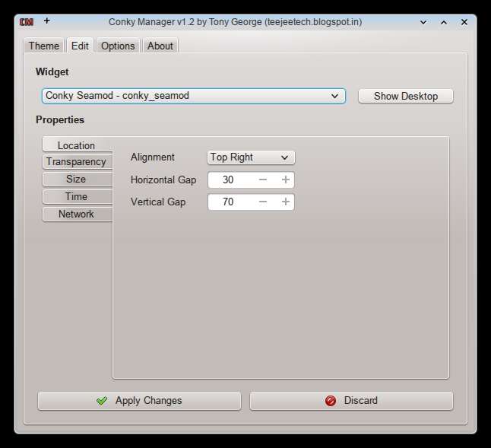
Task: Open the Alignment Top Right dropdown
Action: (251, 157)
